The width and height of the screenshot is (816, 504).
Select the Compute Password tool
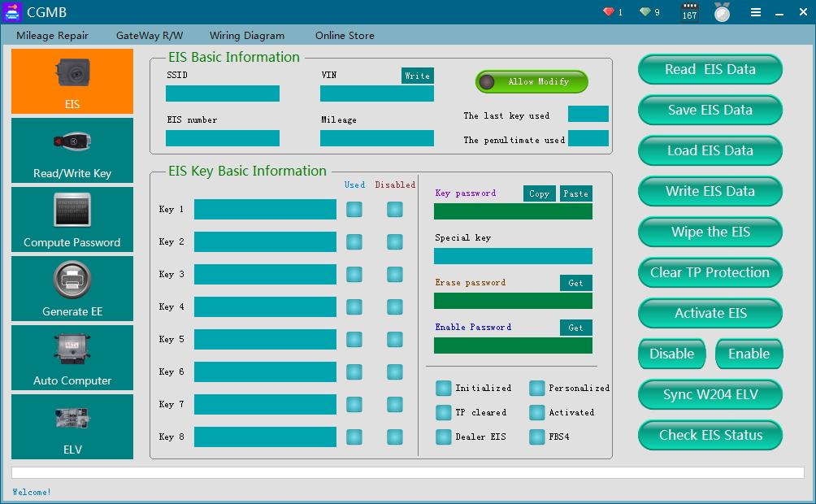click(72, 219)
